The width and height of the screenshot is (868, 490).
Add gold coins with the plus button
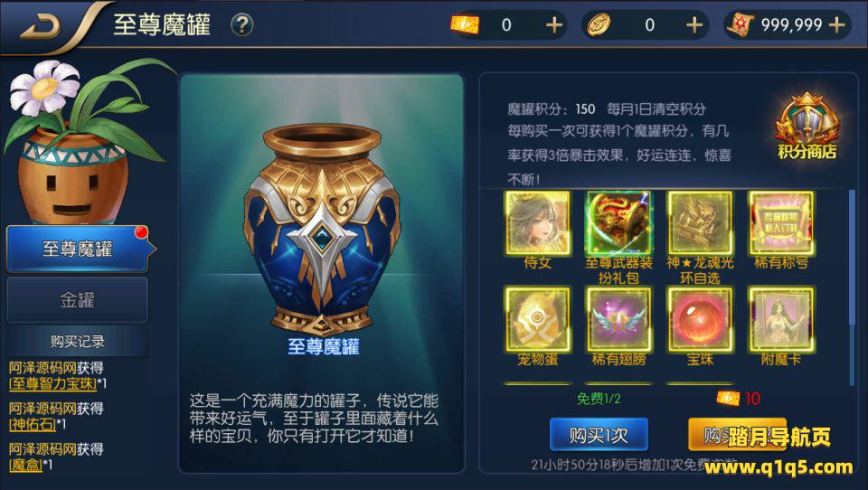694,25
